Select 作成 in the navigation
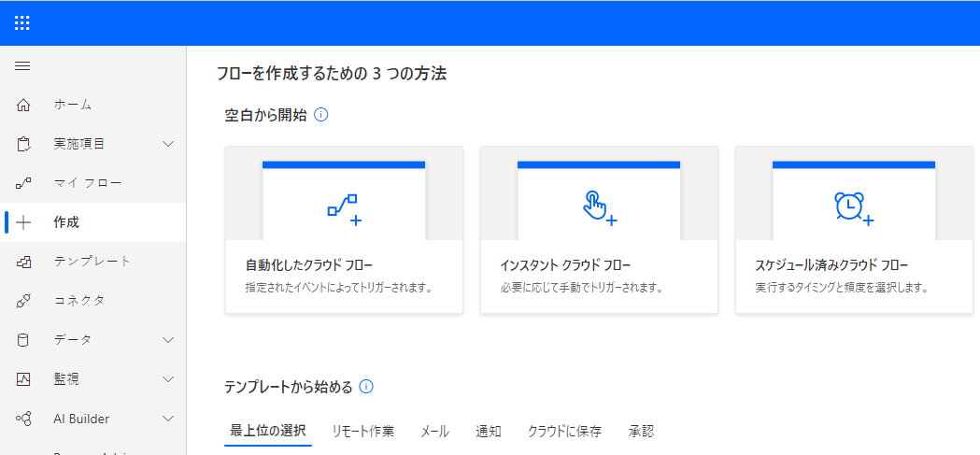This screenshot has height=455, width=980. (93, 222)
